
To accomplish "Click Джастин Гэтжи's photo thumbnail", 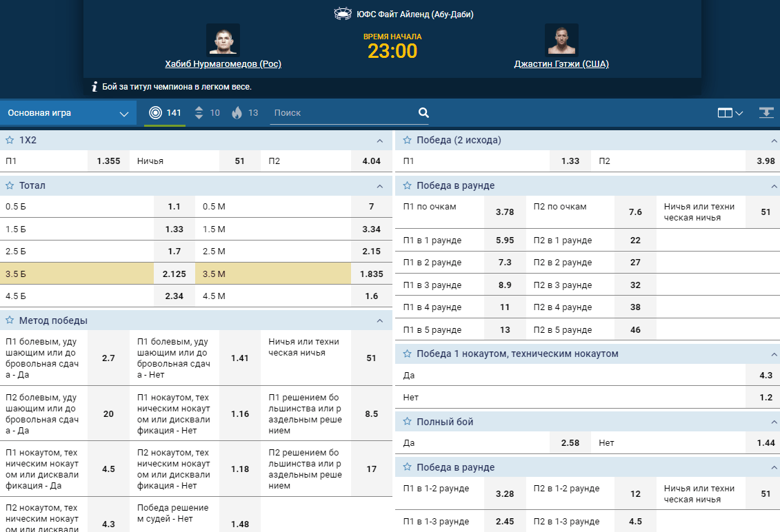I will click(561, 40).
